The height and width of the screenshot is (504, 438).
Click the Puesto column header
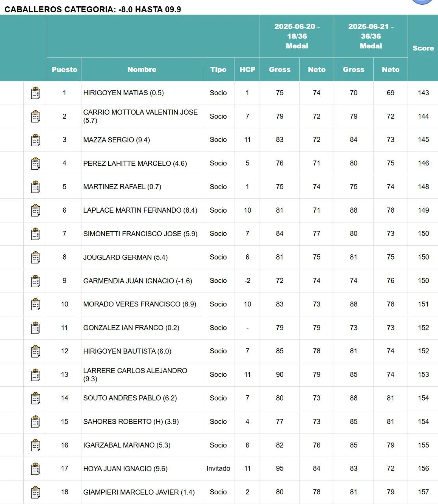pyautogui.click(x=64, y=70)
